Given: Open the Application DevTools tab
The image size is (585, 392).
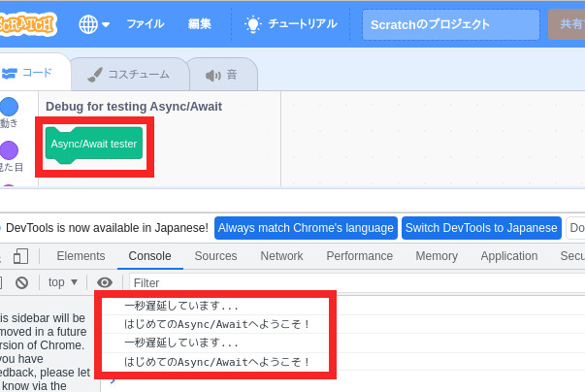Looking at the screenshot, I should 509,256.
